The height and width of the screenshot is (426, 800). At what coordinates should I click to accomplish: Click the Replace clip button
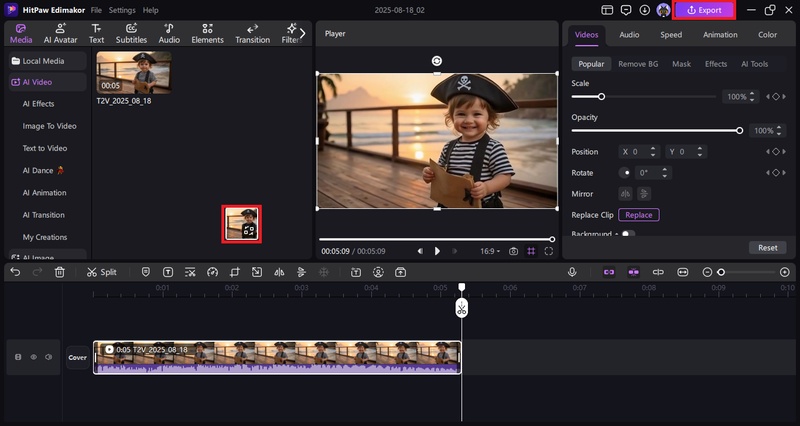[639, 215]
